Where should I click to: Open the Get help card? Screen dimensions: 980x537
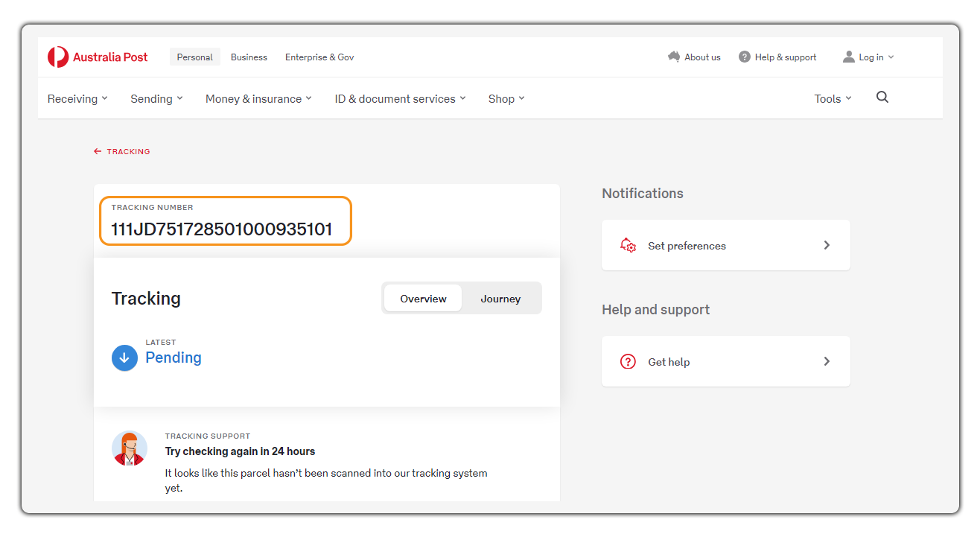[726, 361]
